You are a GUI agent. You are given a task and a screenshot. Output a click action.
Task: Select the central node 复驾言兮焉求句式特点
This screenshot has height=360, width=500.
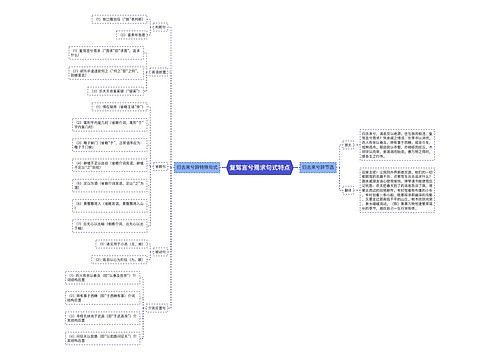point(260,167)
